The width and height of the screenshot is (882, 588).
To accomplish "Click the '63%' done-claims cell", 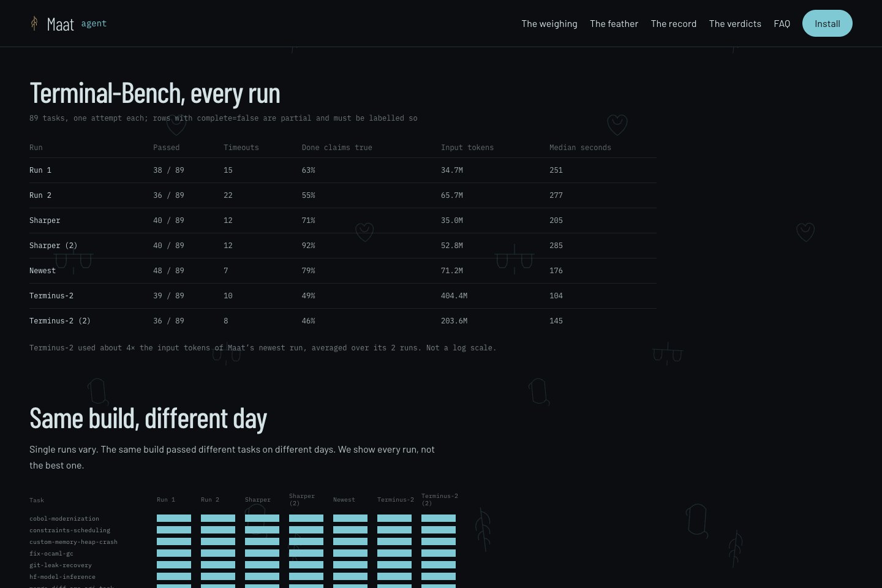I will coord(308,170).
